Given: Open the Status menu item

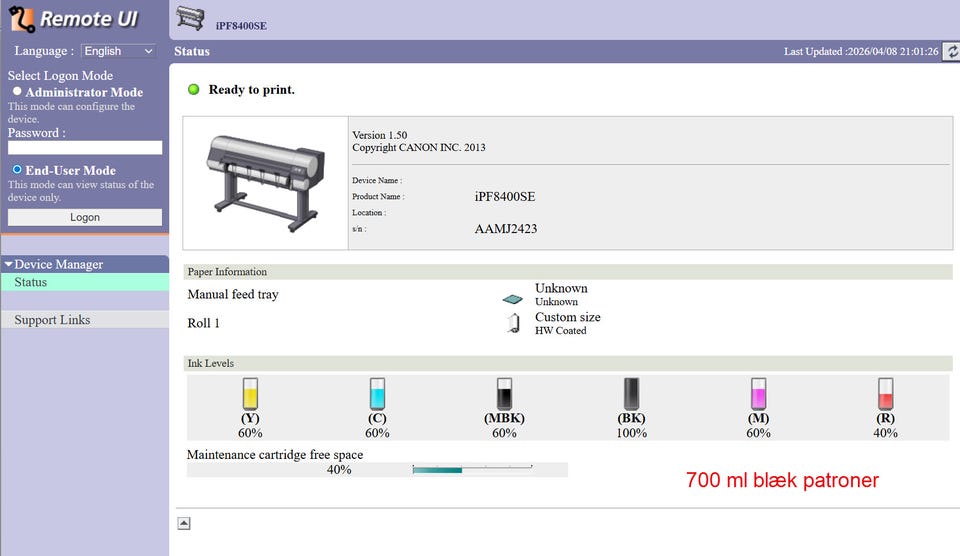Looking at the screenshot, I should pos(84,282).
